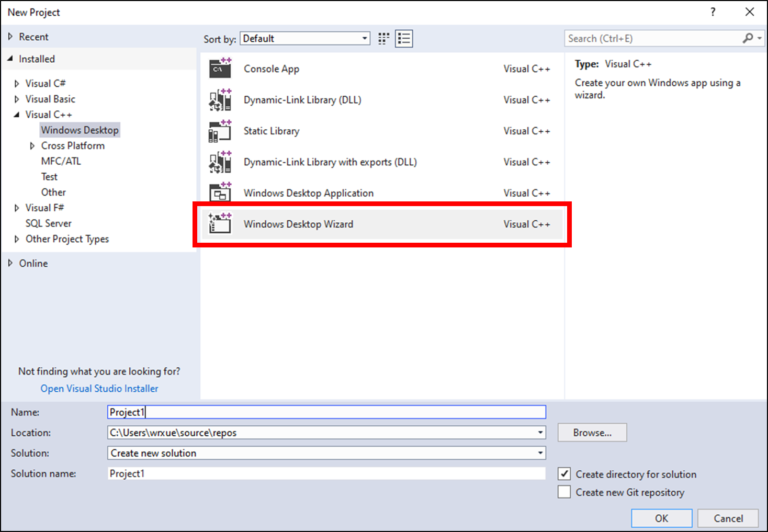Image resolution: width=768 pixels, height=532 pixels.
Task: Click the DLL with exports template icon
Action: point(220,162)
